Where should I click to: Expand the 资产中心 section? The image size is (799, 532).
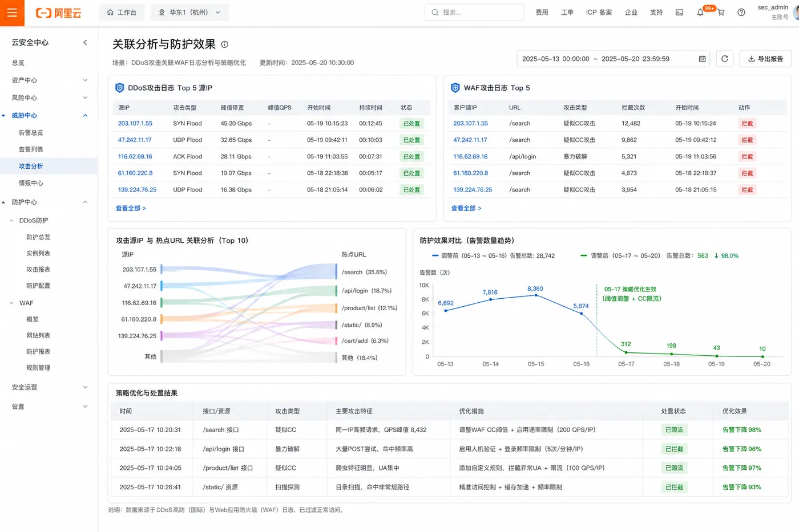[49, 80]
